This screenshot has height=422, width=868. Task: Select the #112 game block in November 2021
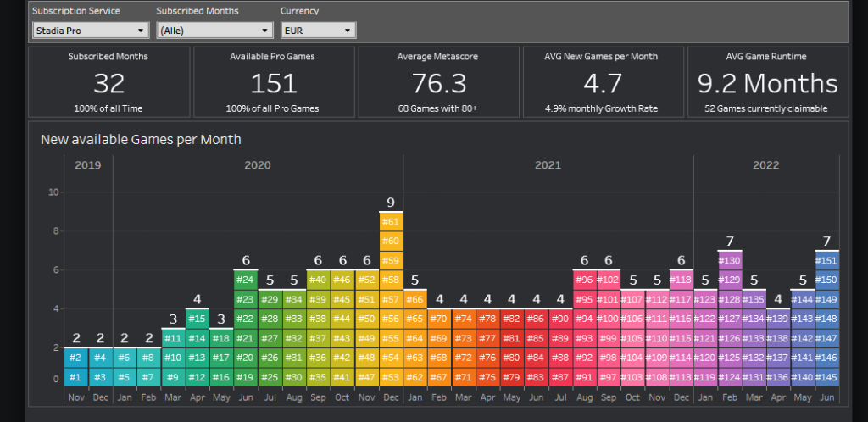click(657, 299)
